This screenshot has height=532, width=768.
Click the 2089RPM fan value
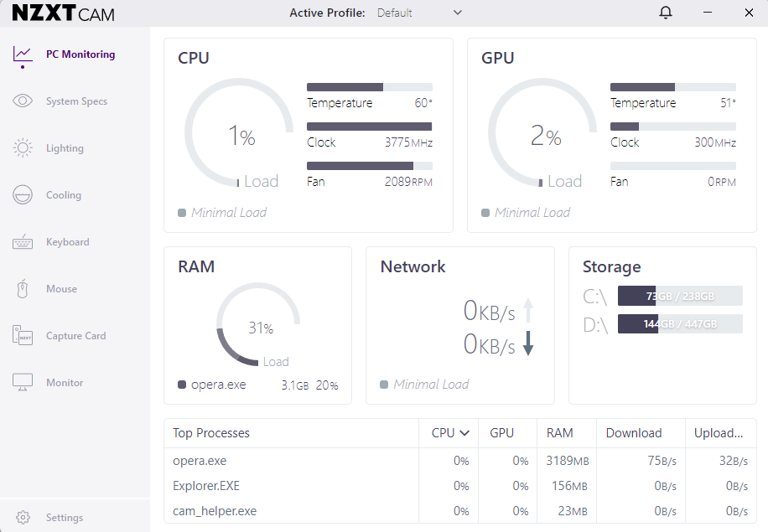408,182
